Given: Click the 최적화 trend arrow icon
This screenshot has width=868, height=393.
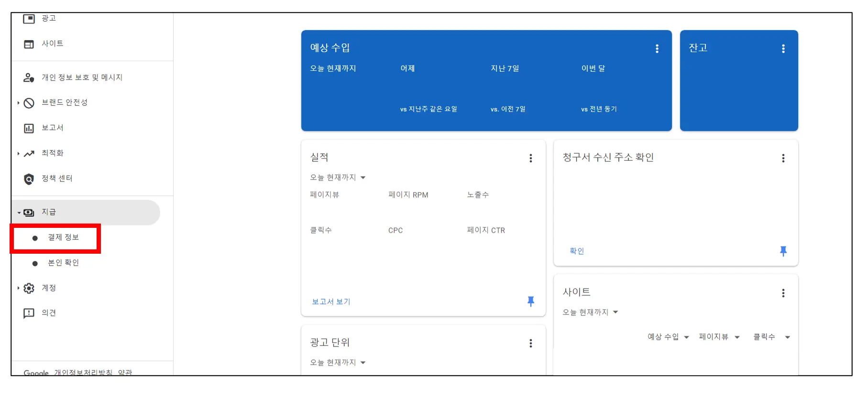Looking at the screenshot, I should point(29,154).
